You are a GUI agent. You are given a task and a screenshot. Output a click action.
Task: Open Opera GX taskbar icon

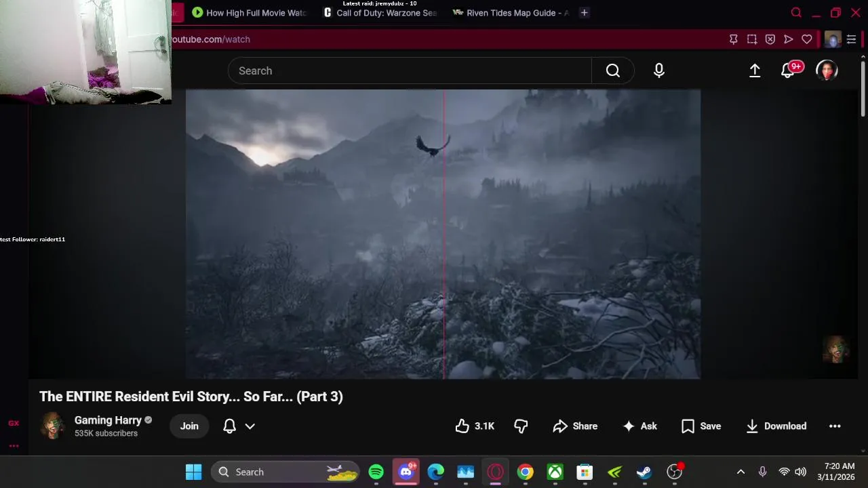pyautogui.click(x=496, y=472)
